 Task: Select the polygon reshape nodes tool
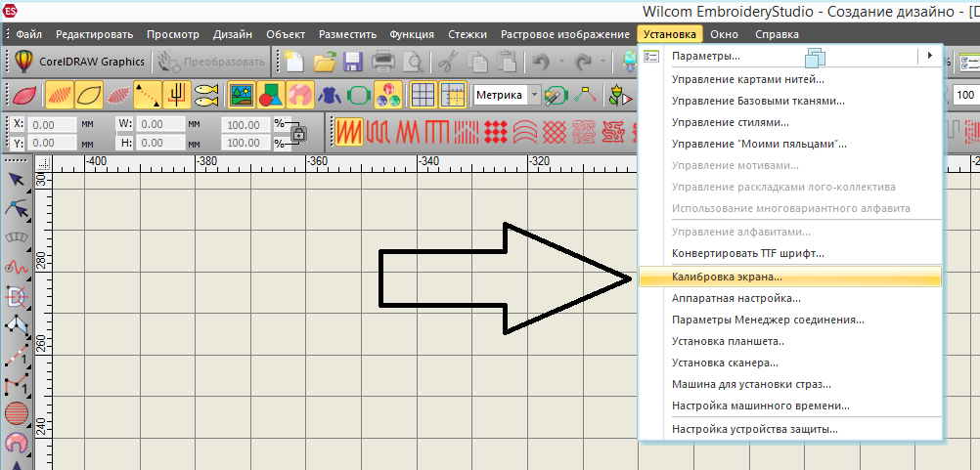click(17, 325)
